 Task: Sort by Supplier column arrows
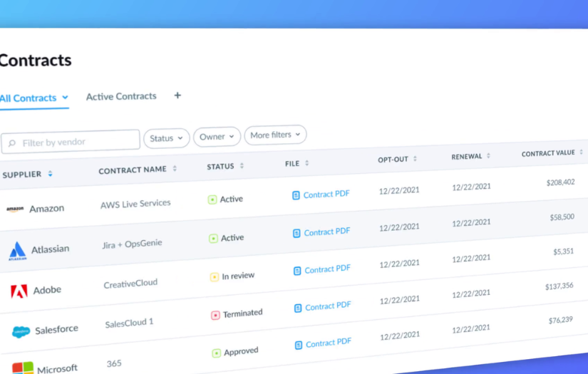tap(51, 174)
